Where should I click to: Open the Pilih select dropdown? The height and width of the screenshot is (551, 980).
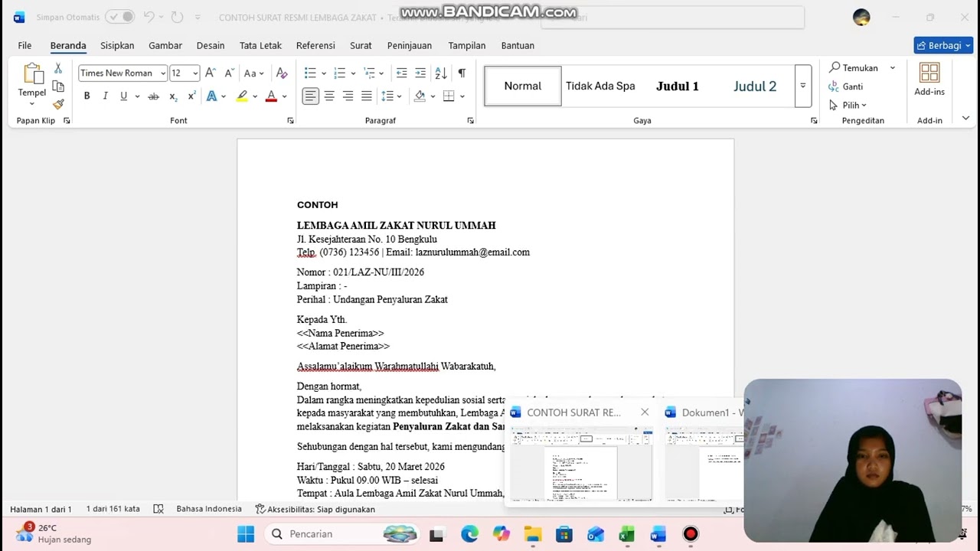[x=848, y=105]
